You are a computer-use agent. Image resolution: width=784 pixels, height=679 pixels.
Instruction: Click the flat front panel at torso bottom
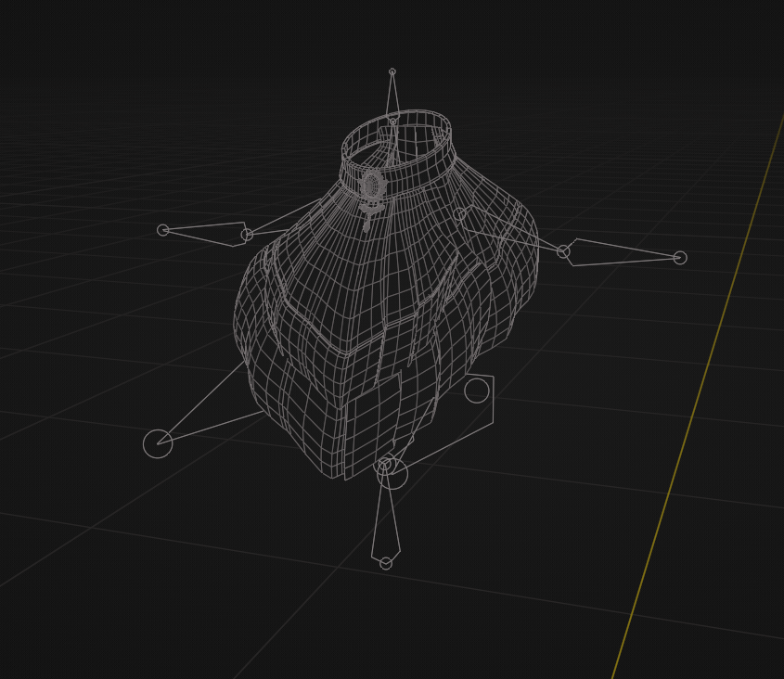click(372, 420)
